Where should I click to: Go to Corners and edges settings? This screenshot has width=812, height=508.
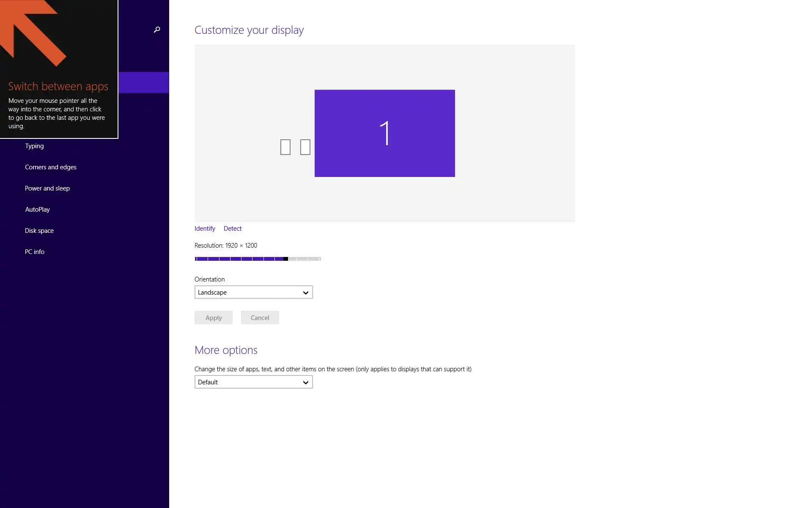click(51, 167)
